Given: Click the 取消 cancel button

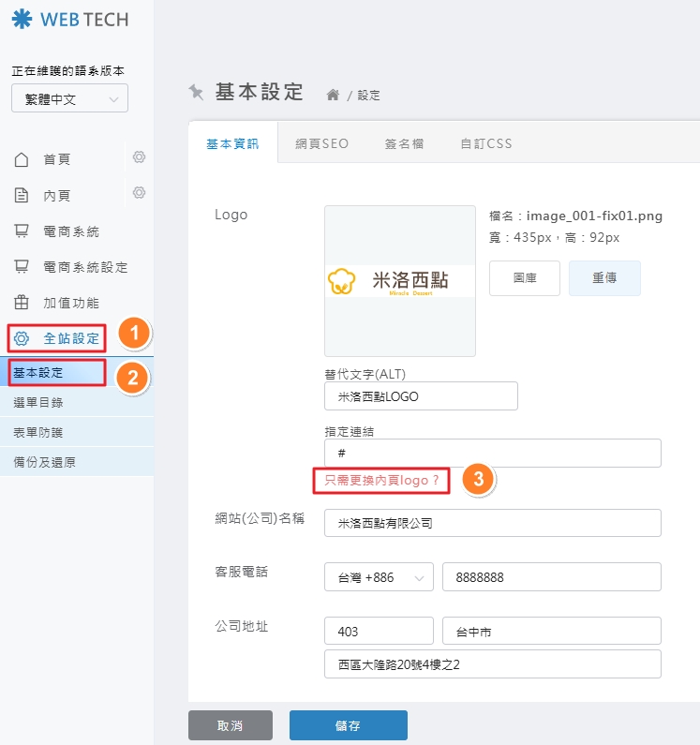Looking at the screenshot, I should (231, 725).
